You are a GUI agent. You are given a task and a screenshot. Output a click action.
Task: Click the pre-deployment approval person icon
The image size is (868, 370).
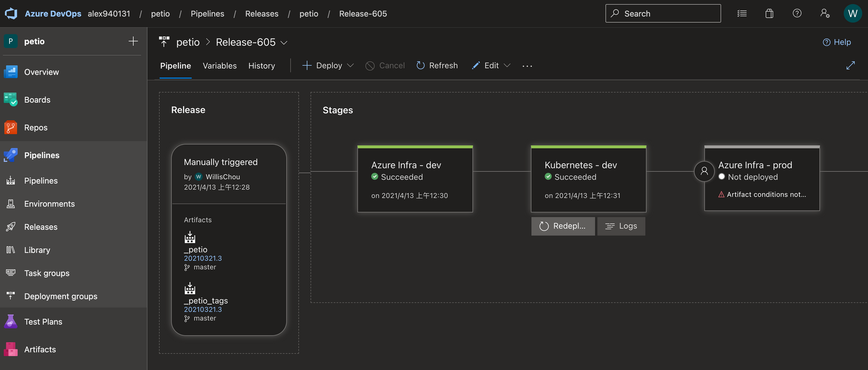[704, 171]
